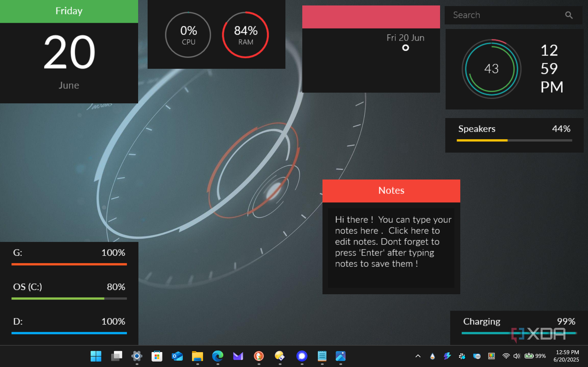588x367 pixels.
Task: Open Settings from the taskbar
Action: pyautogui.click(x=136, y=356)
